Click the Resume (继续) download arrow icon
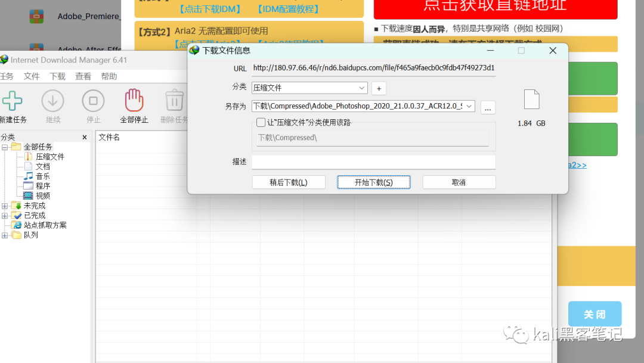The width and height of the screenshot is (644, 363). pyautogui.click(x=52, y=101)
